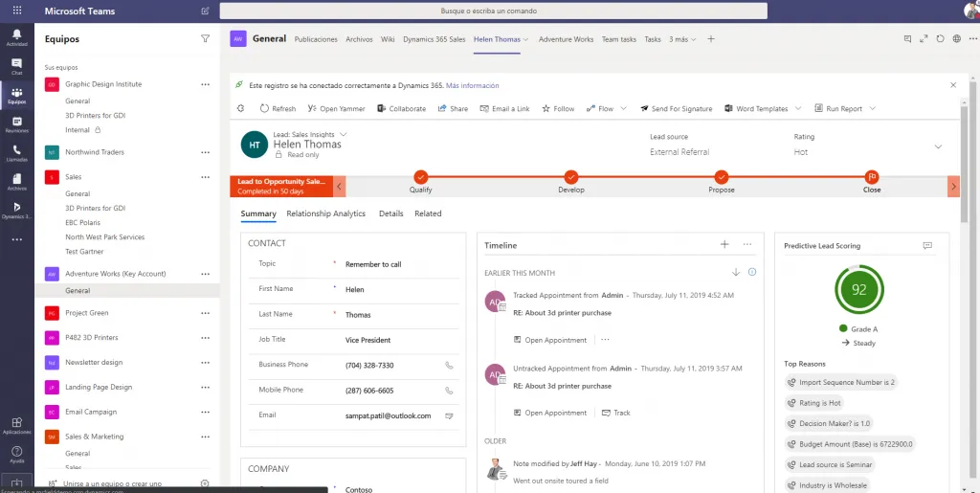
Task: Open Chat from the left rail
Action: click(x=17, y=66)
